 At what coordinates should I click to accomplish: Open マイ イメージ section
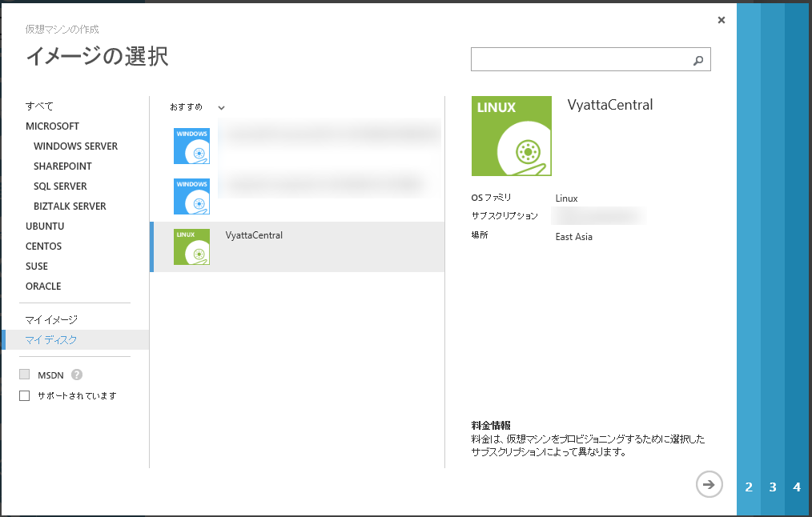(x=51, y=320)
